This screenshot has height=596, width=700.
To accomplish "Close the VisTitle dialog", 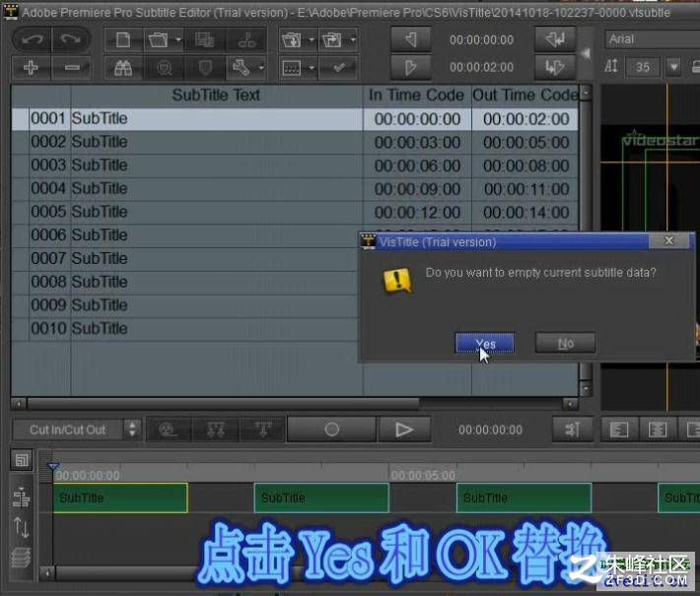I will click(x=669, y=240).
